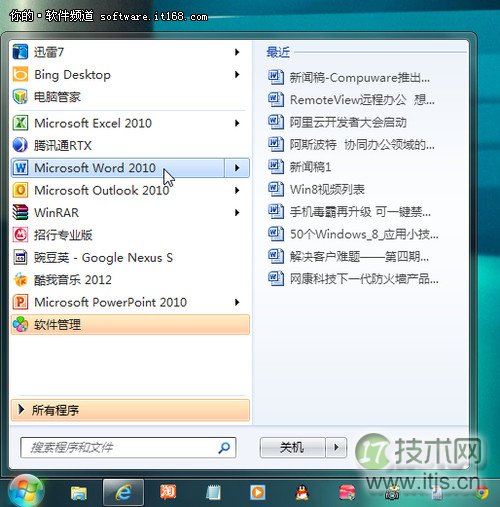Open recent document 解决客户难题——第四期...
500x507 pixels.
pos(349,256)
